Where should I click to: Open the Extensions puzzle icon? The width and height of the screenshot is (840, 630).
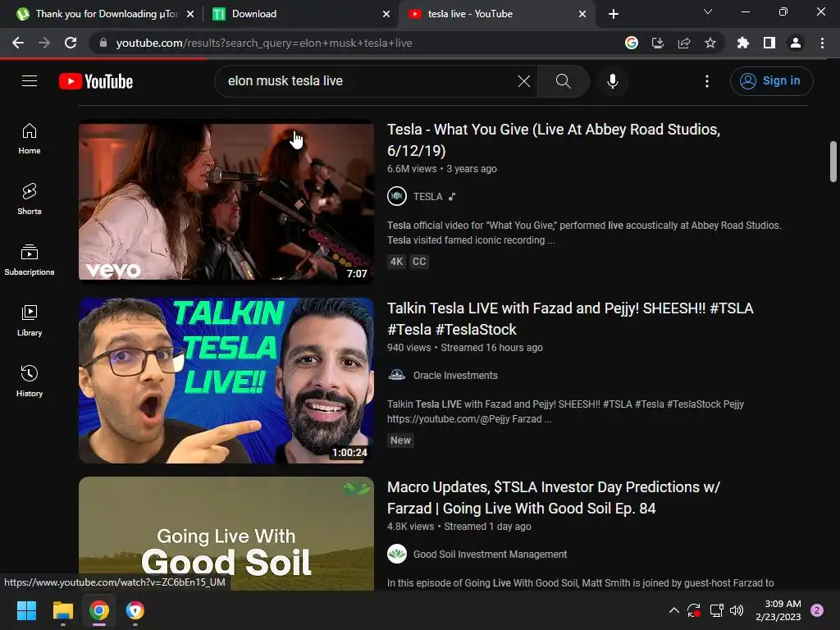coord(743,43)
